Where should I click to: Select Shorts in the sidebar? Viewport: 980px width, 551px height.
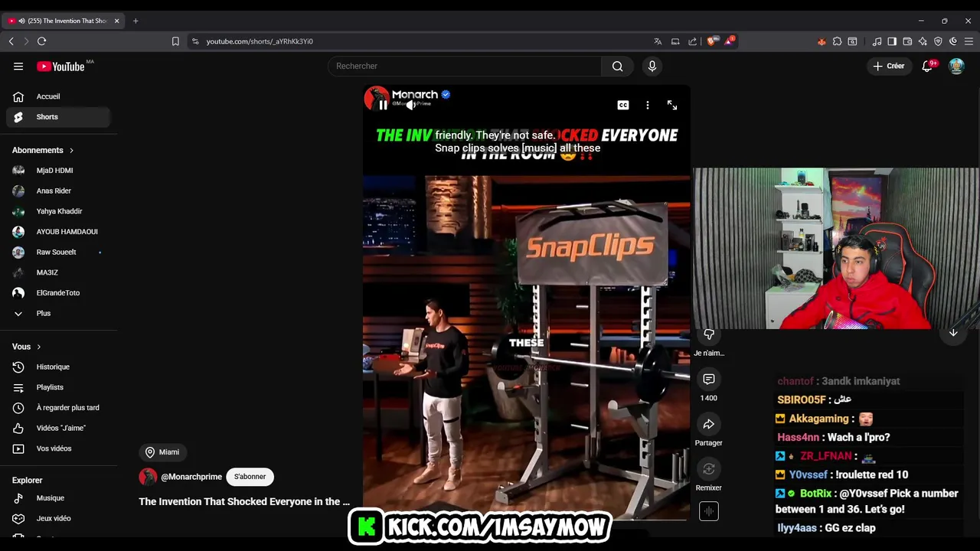[58, 117]
